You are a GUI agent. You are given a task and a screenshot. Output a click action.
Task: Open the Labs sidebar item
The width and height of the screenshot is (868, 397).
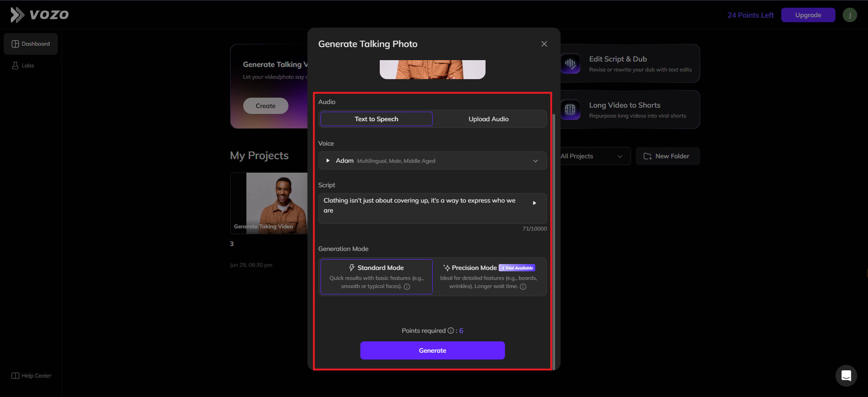tap(23, 66)
